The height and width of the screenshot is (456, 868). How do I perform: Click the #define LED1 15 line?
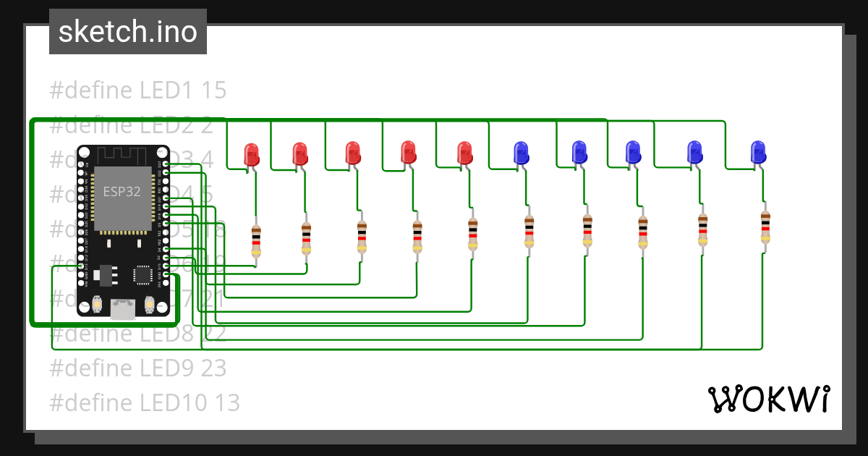pos(137,90)
